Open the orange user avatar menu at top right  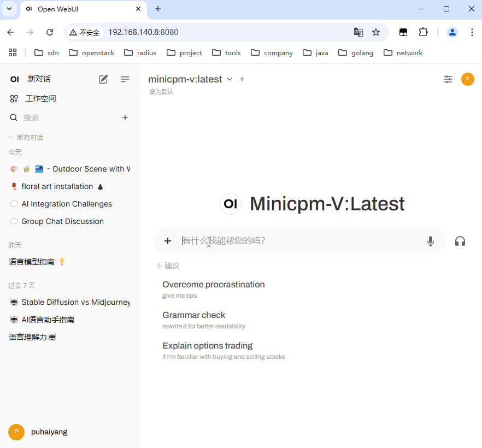468,79
